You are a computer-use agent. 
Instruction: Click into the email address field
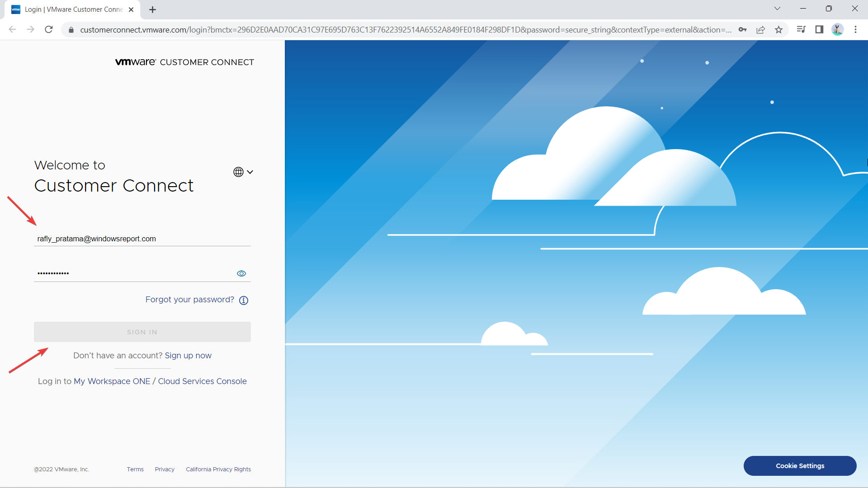pos(142,239)
